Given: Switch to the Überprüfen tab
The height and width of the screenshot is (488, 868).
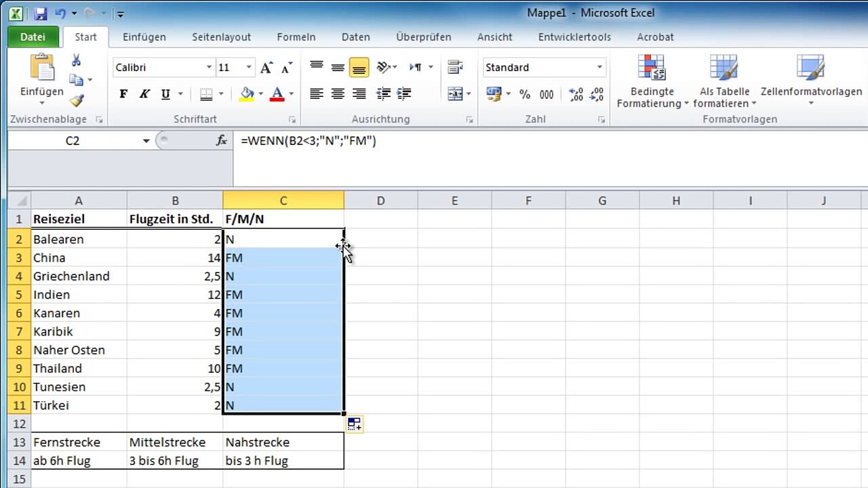Looking at the screenshot, I should click(423, 37).
